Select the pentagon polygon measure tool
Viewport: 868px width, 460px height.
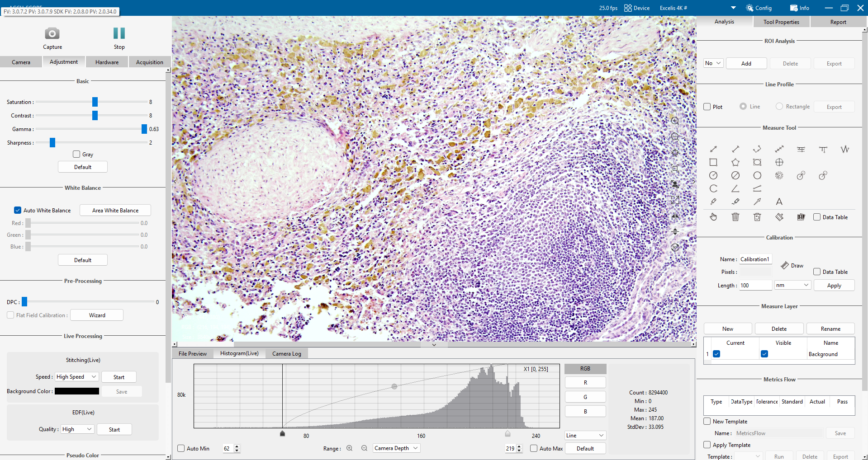[x=735, y=162]
